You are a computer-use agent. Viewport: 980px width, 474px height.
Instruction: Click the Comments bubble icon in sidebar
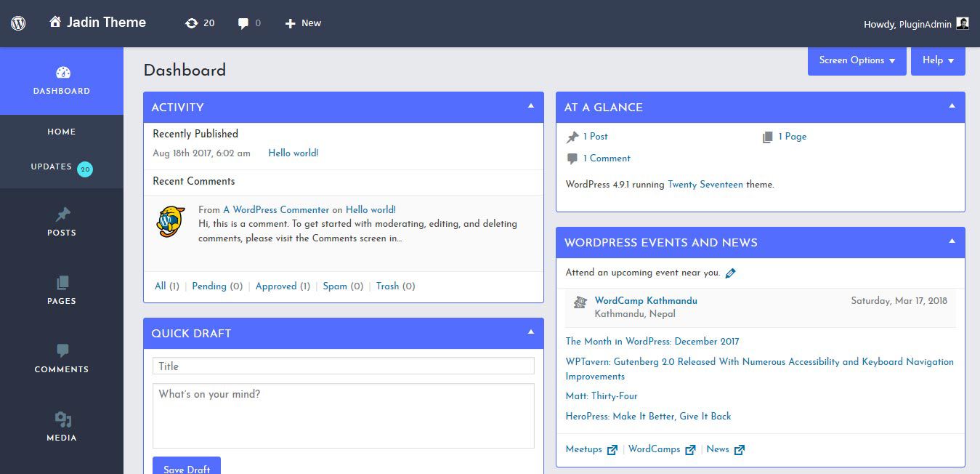(x=62, y=350)
